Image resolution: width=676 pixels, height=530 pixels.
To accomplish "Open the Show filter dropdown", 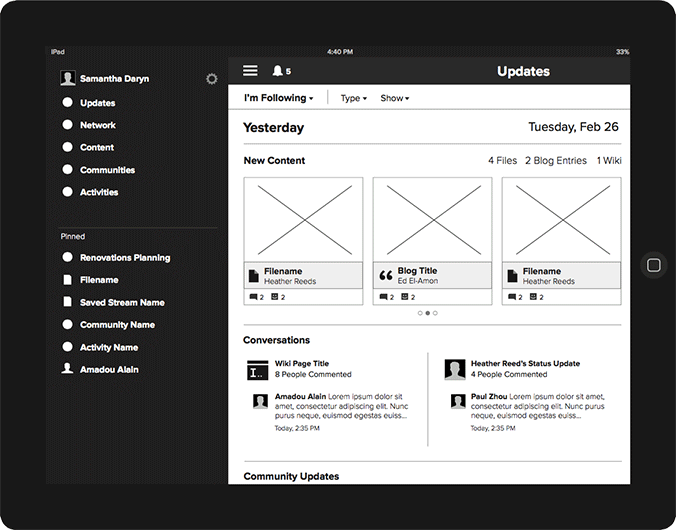I will click(x=394, y=98).
